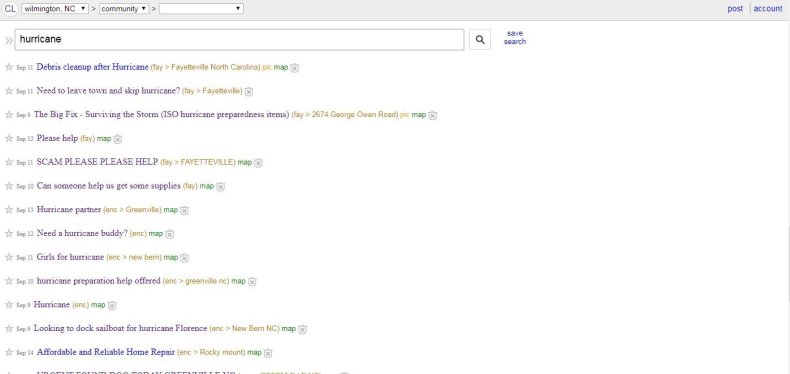Click map for 'Girls for hurricane' post
This screenshot has height=374, width=790.
click(171, 257)
